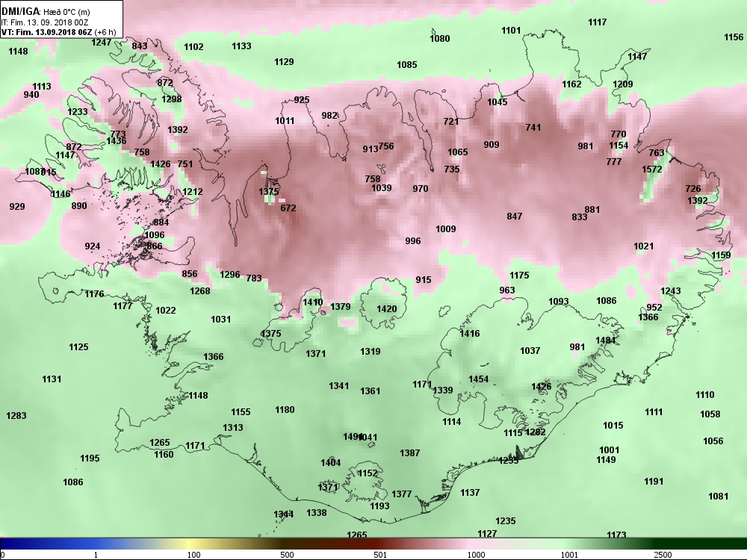Select the value 1102 on the map

193,46
